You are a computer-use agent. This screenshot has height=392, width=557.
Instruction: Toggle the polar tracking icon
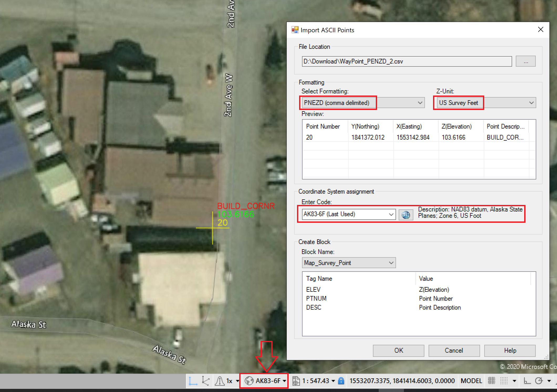pos(539,381)
